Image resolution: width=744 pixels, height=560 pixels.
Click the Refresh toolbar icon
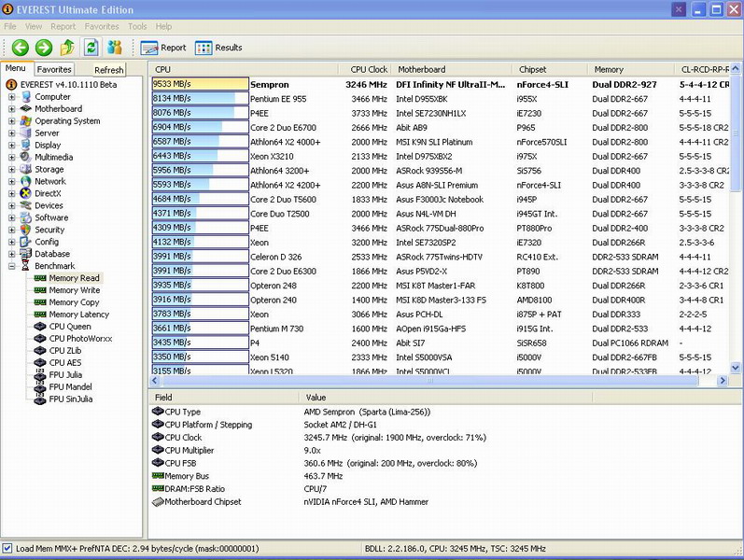(x=91, y=48)
